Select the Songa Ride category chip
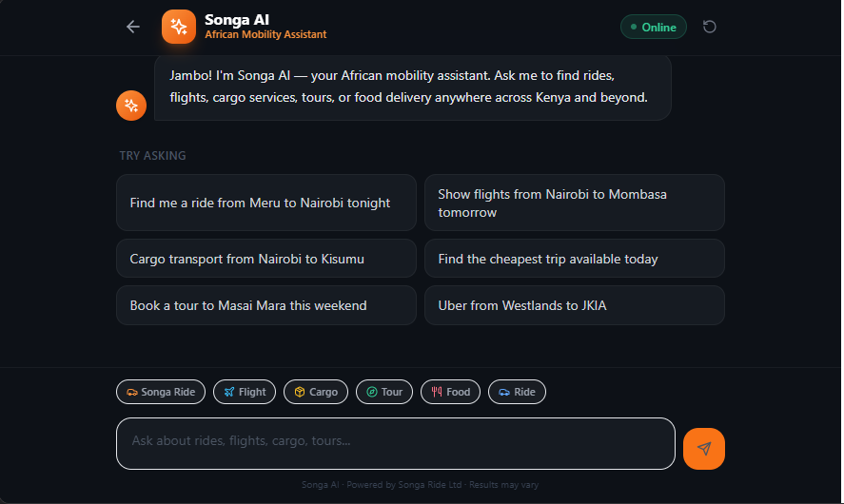Screen dimensions: 844x504 (161, 392)
